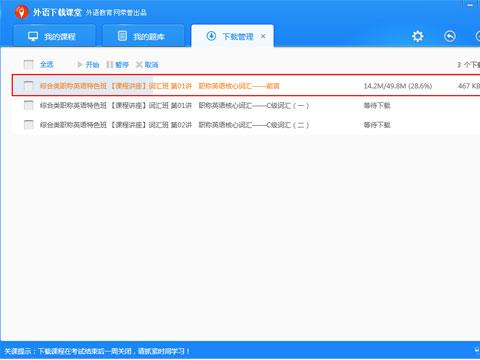Switch to the 我的题库 tab

pos(143,36)
